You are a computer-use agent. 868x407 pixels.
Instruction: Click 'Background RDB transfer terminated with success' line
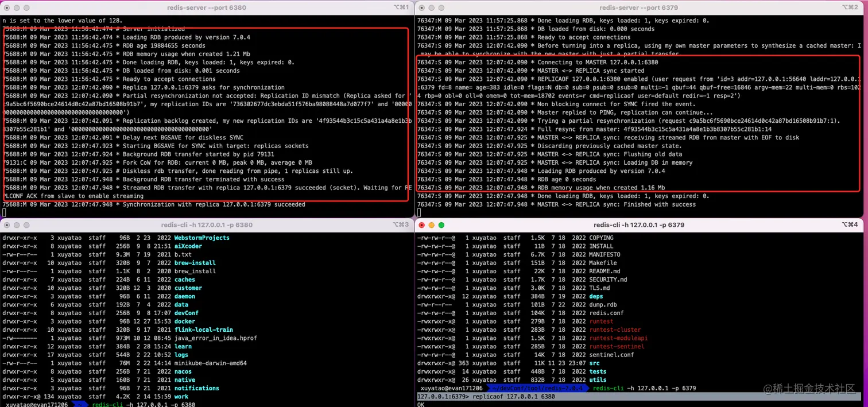tap(144, 179)
